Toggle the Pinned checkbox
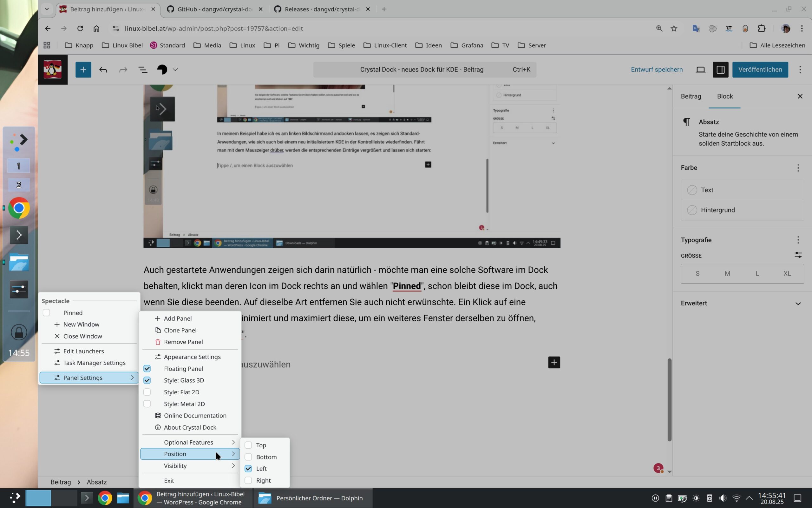This screenshot has width=812, height=508. [x=46, y=313]
